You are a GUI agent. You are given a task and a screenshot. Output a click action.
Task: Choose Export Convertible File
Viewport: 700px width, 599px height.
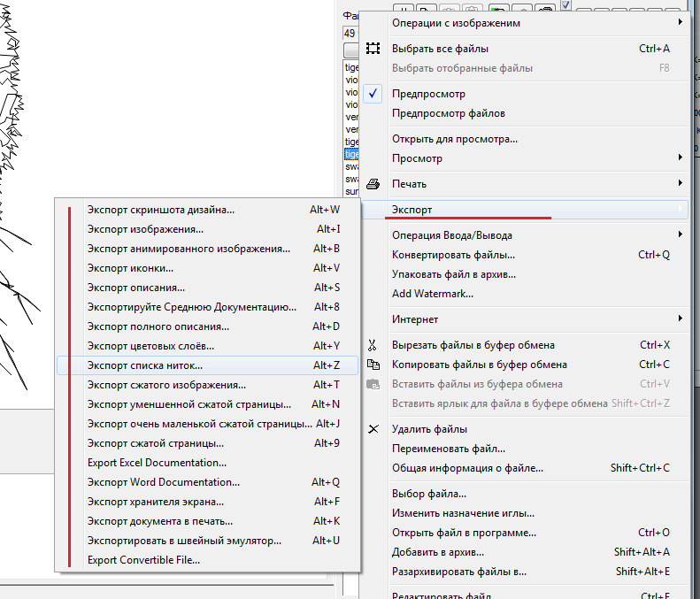pos(208,560)
